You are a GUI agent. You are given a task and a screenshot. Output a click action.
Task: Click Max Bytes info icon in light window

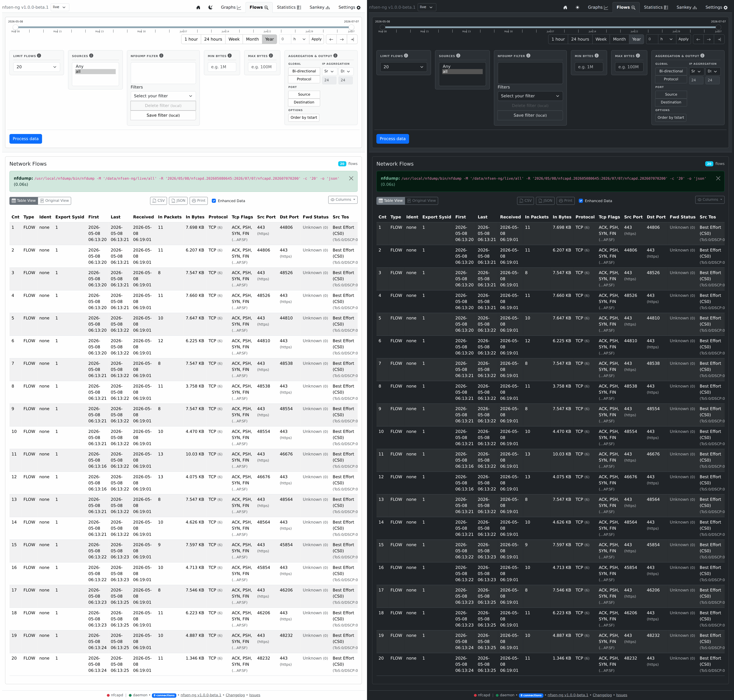271,56
